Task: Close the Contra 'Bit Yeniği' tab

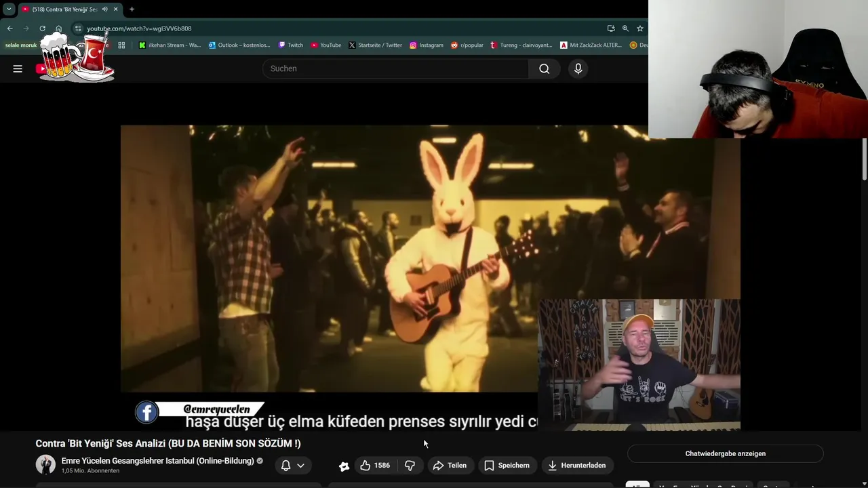Action: [x=115, y=9]
